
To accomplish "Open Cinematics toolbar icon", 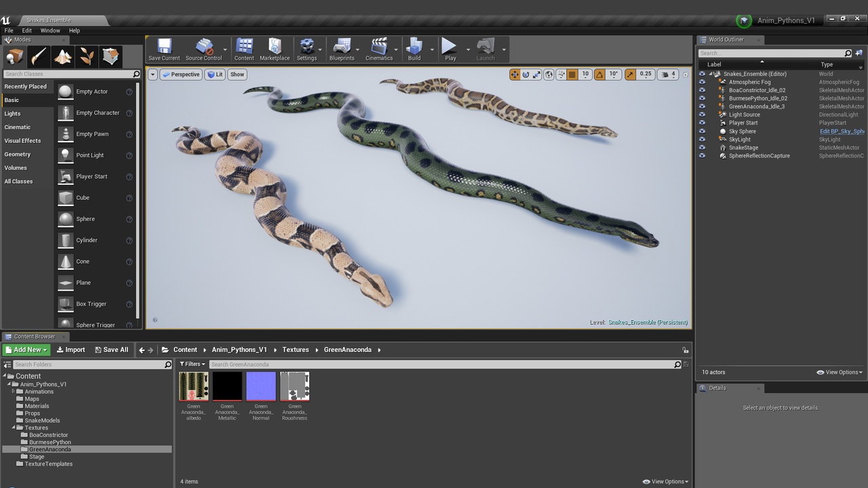I will (x=379, y=49).
